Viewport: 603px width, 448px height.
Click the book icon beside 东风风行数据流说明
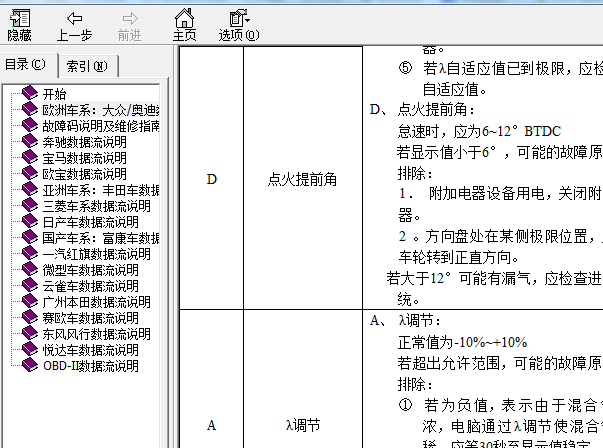(x=30, y=334)
